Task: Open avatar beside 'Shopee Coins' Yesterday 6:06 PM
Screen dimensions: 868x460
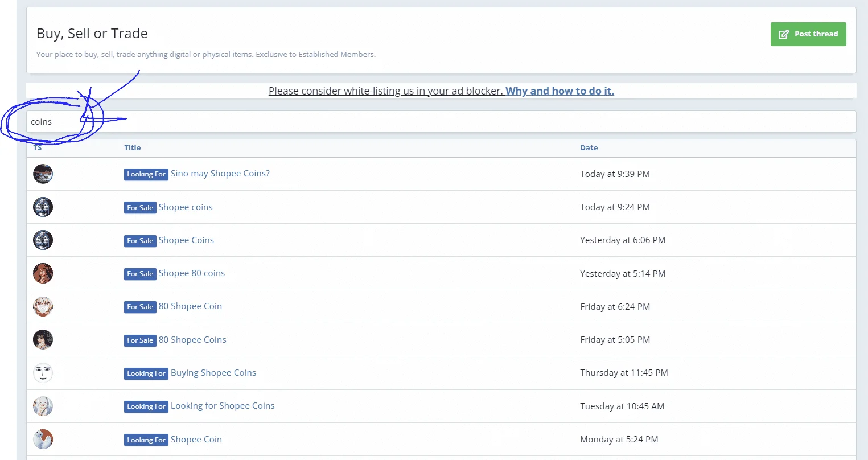Action: point(43,240)
